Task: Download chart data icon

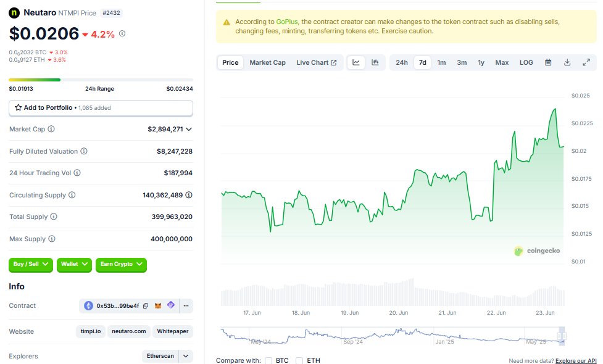Action: pyautogui.click(x=567, y=62)
